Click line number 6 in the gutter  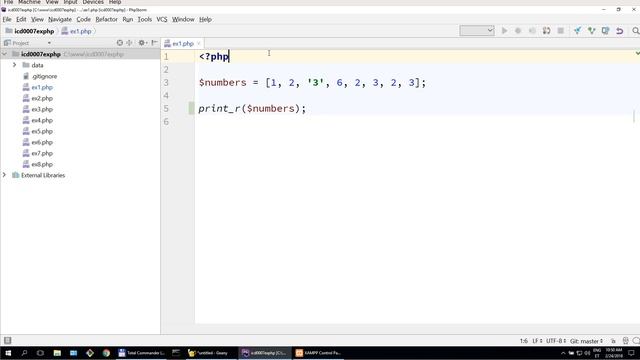[166, 122]
